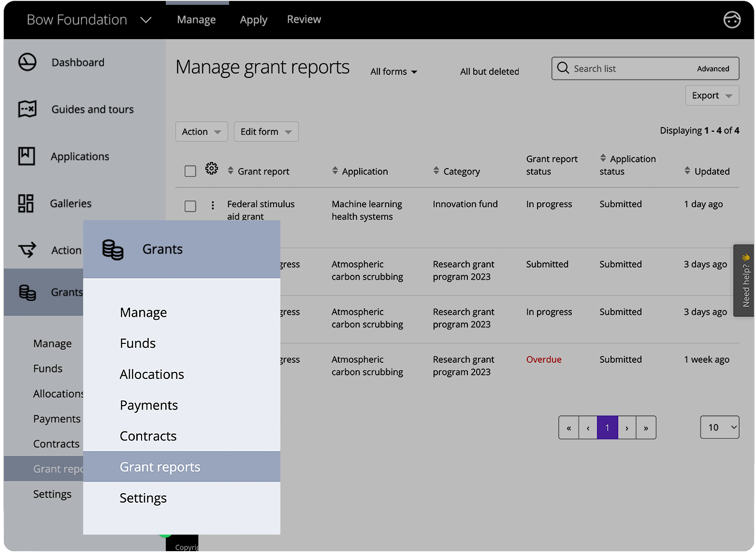Open the Export dropdown
Viewport: 756px width, 555px height.
pyautogui.click(x=712, y=96)
